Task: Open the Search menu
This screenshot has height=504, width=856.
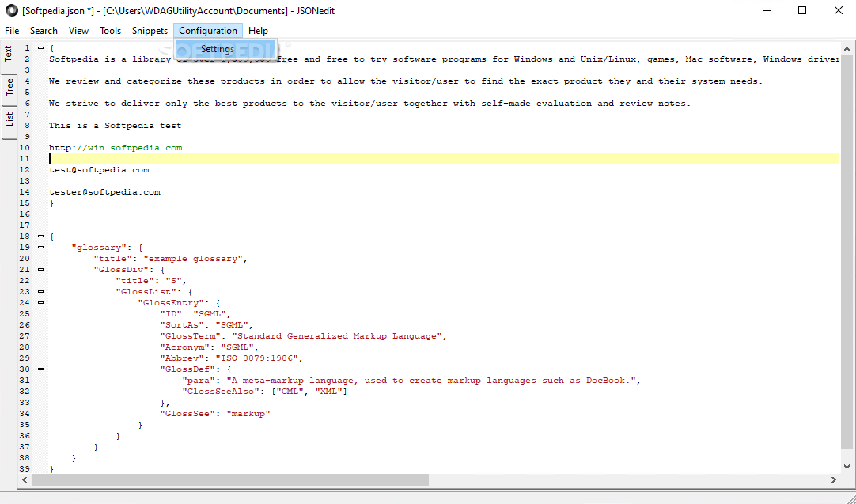Action: click(x=44, y=31)
